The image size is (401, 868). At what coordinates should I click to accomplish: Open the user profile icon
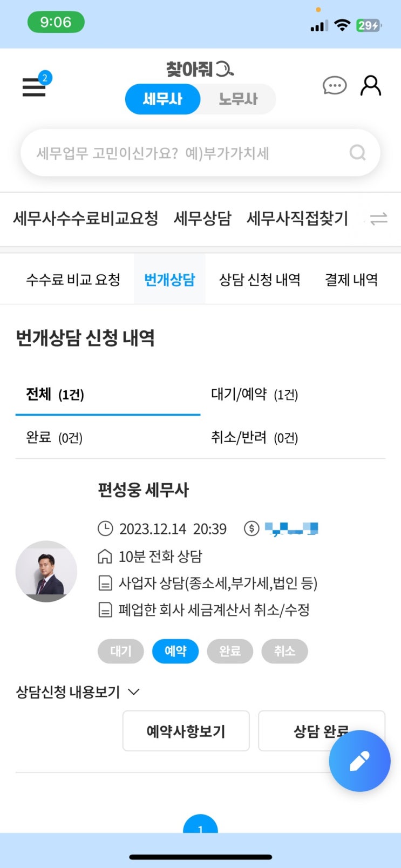(x=371, y=85)
